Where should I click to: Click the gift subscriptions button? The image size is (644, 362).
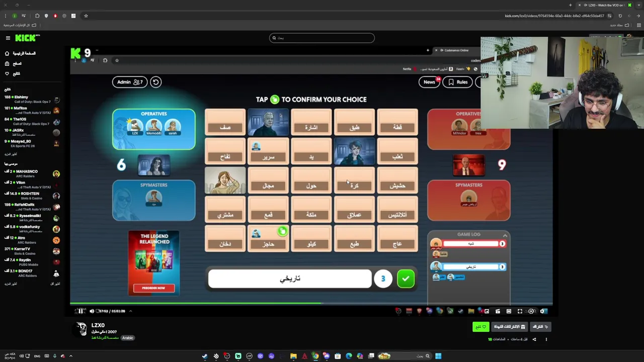pyautogui.click(x=510, y=327)
